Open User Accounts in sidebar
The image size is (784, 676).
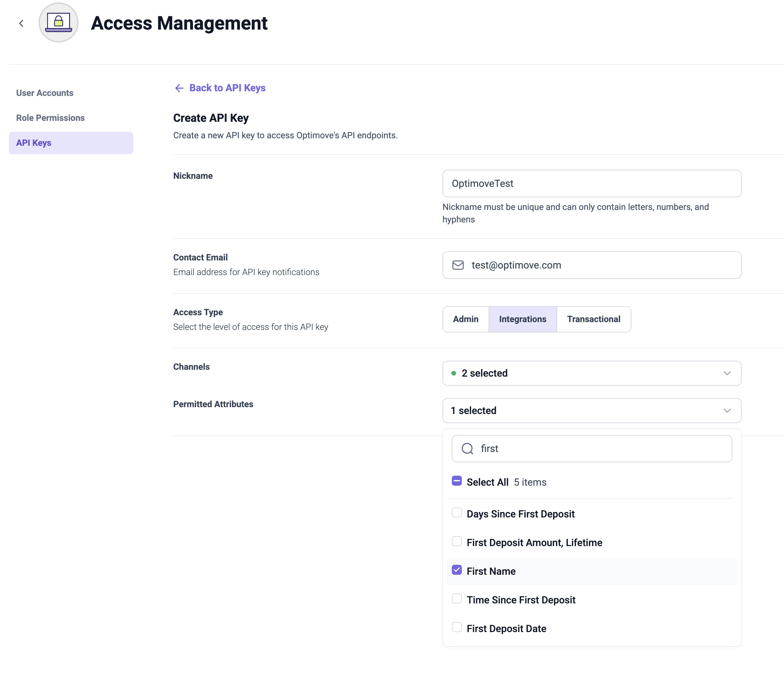pyautogui.click(x=45, y=93)
